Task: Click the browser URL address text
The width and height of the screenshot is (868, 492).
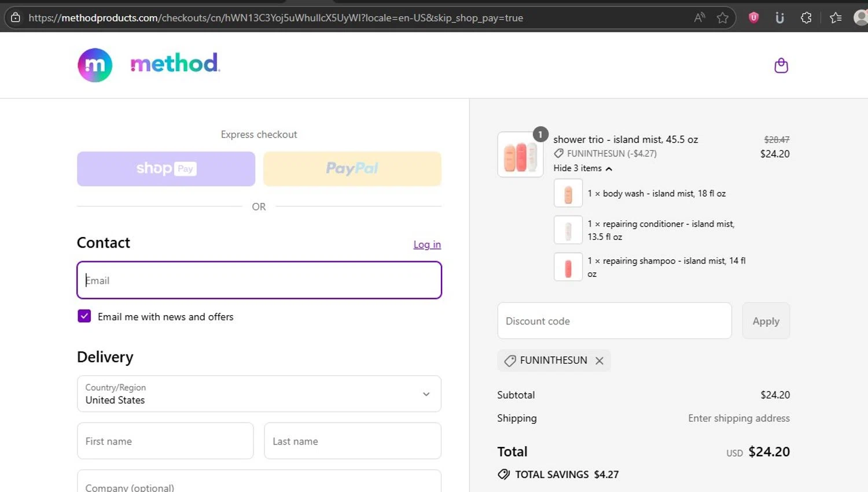Action: pos(275,18)
